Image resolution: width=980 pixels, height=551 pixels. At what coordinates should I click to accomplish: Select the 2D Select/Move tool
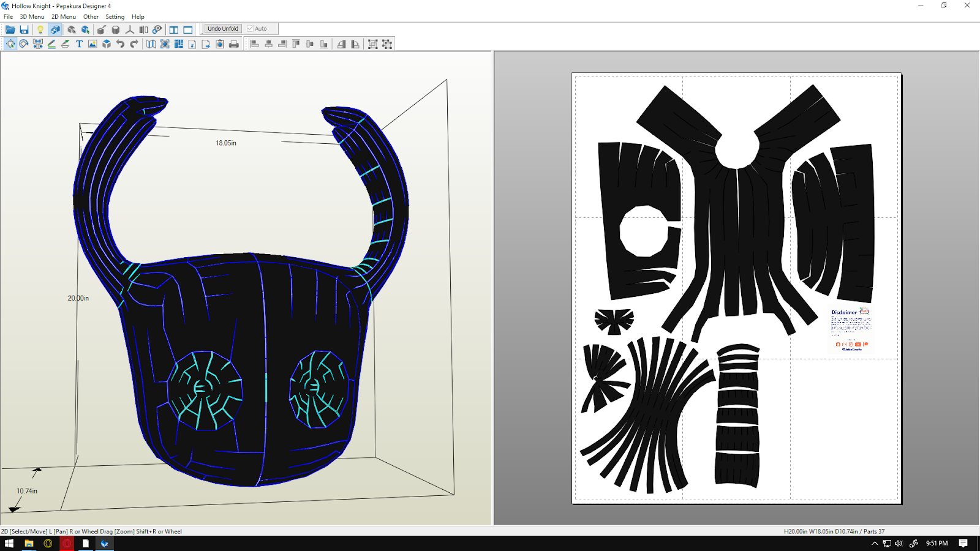coord(10,44)
